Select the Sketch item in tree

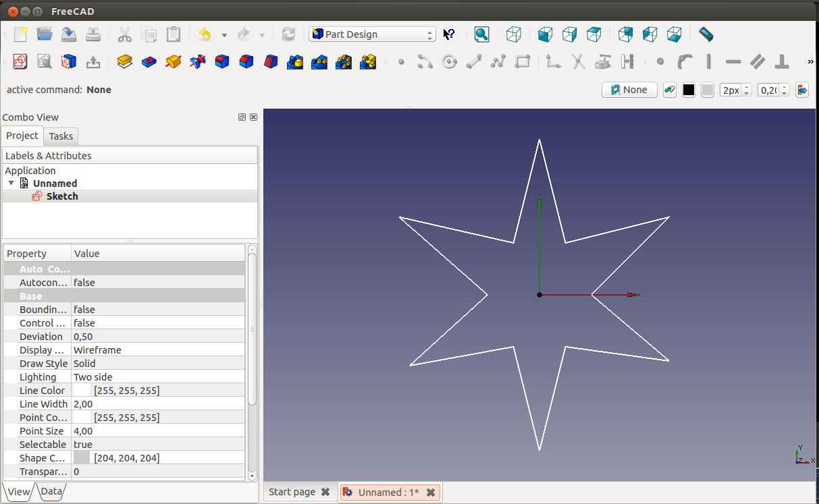[x=61, y=196]
